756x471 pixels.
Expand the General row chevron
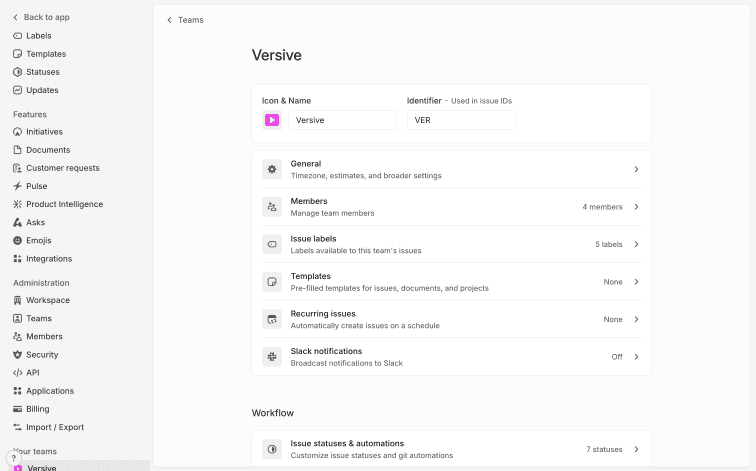coord(636,170)
